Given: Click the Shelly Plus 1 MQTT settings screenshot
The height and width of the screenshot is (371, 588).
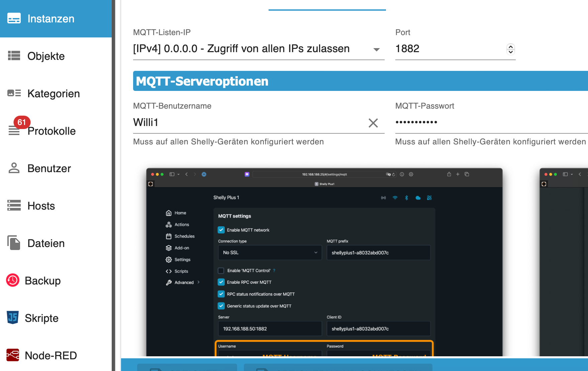Looking at the screenshot, I should pyautogui.click(x=324, y=262).
